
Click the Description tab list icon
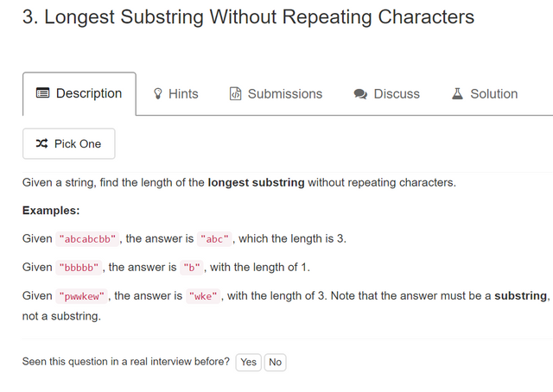[x=42, y=93]
